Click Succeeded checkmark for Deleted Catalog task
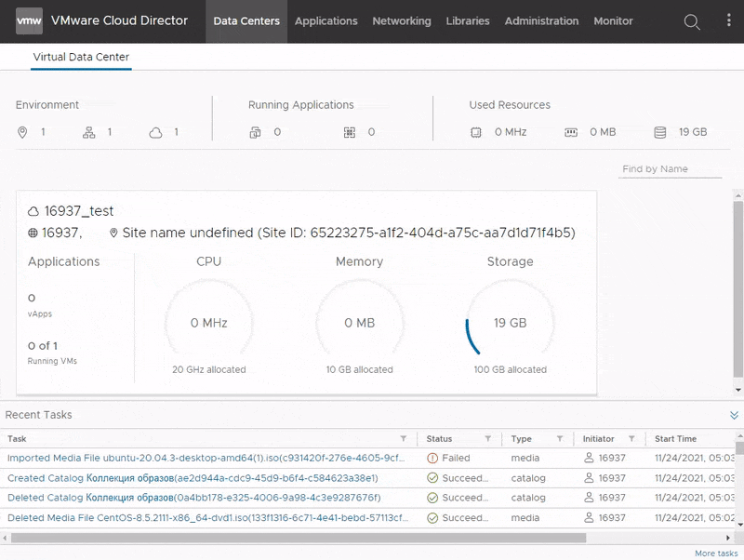The width and height of the screenshot is (744, 560). (432, 498)
